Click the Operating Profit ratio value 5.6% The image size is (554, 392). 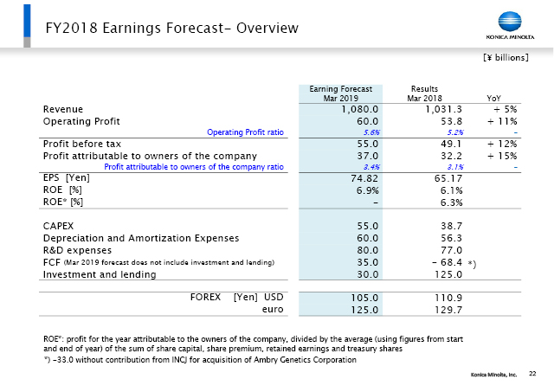pyautogui.click(x=371, y=132)
